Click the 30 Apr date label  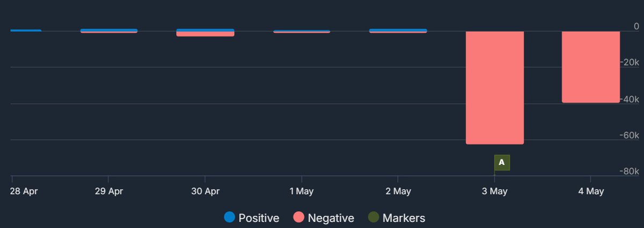(x=205, y=191)
